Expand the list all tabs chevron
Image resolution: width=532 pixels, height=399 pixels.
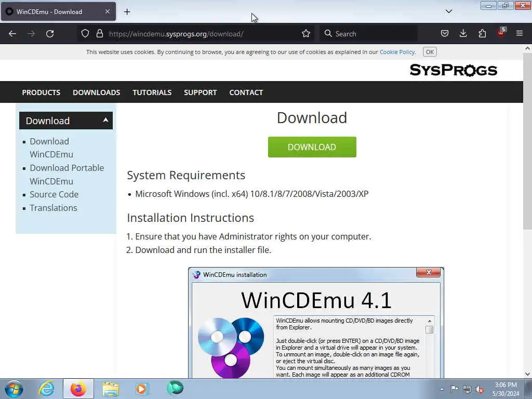click(x=448, y=11)
